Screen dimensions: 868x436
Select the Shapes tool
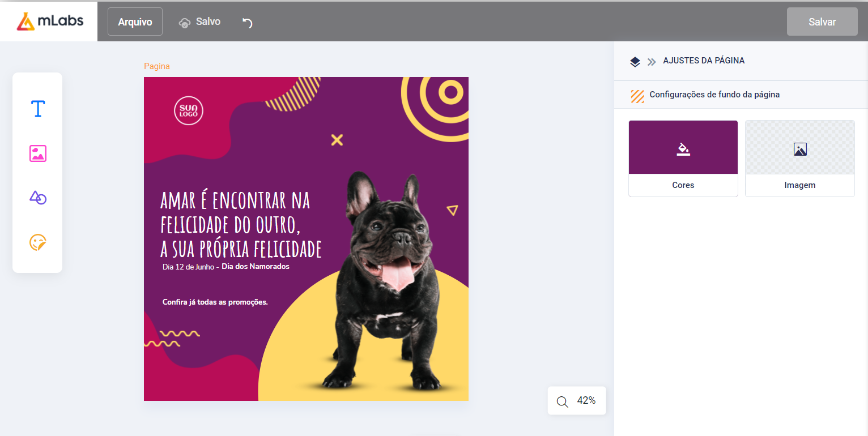[x=37, y=198]
